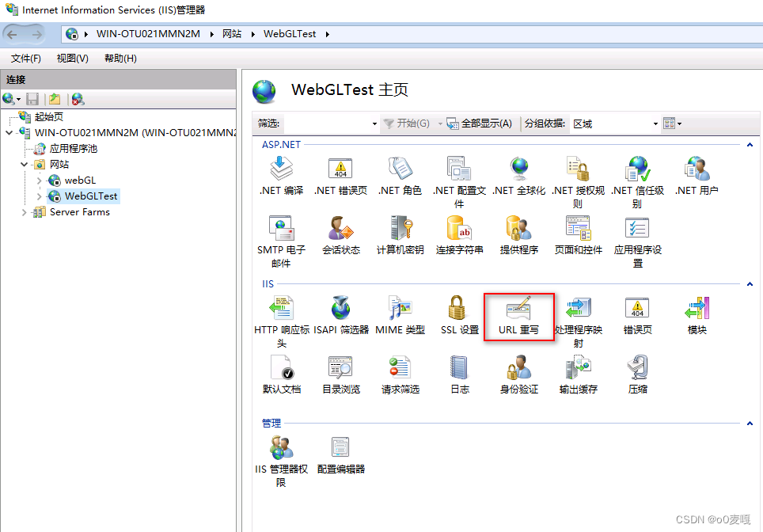Viewport: 763px width, 532px height.
Task: Click 网站 in the address breadcrumb
Action: [x=232, y=33]
